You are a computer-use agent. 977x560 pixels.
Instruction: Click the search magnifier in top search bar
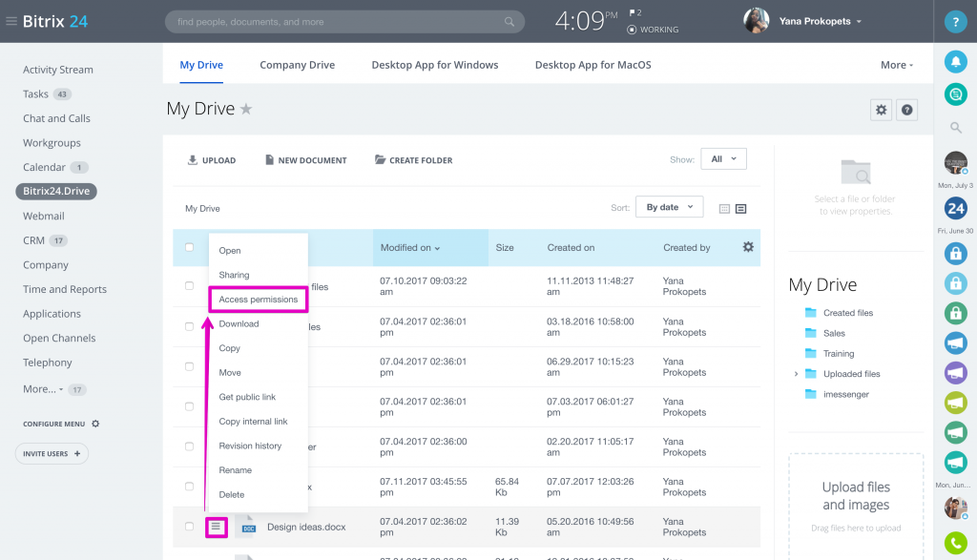(x=509, y=22)
